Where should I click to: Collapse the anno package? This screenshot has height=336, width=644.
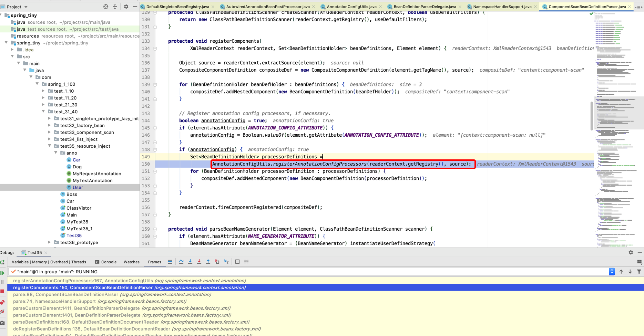click(56, 153)
